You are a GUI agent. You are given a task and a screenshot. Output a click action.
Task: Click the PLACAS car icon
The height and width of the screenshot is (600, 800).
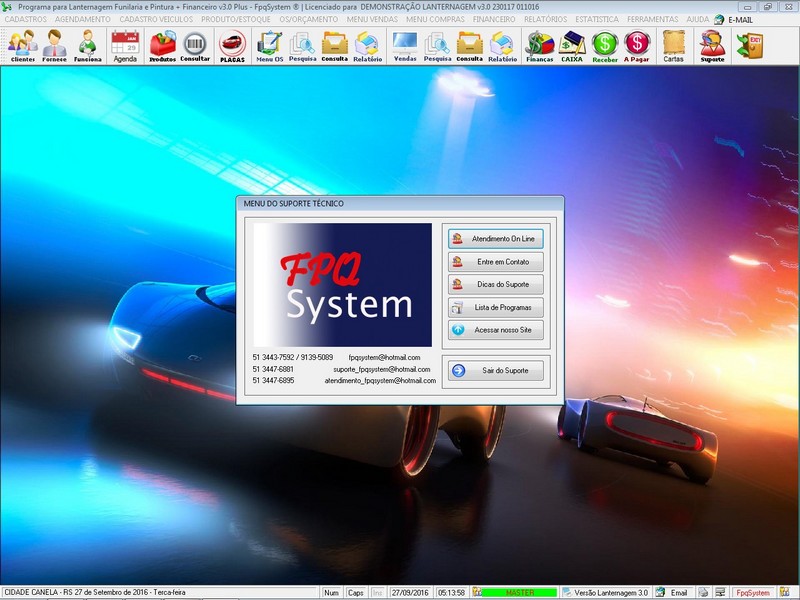tap(232, 46)
